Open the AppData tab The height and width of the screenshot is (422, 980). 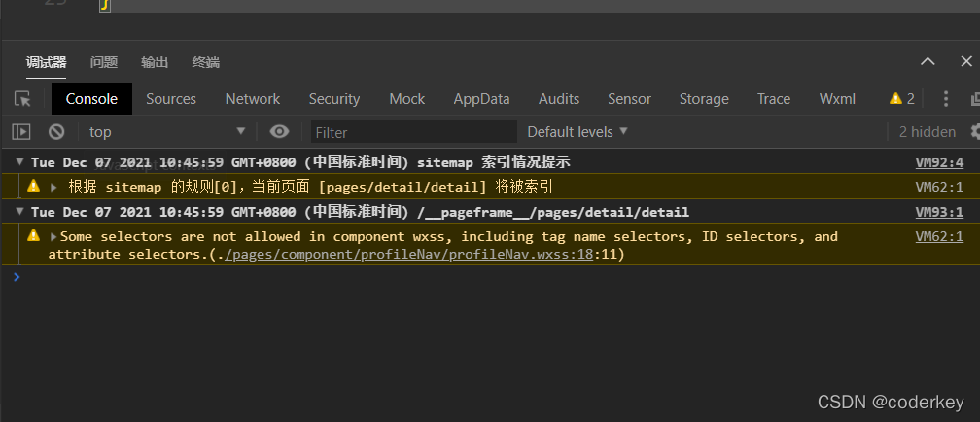pyautogui.click(x=482, y=99)
